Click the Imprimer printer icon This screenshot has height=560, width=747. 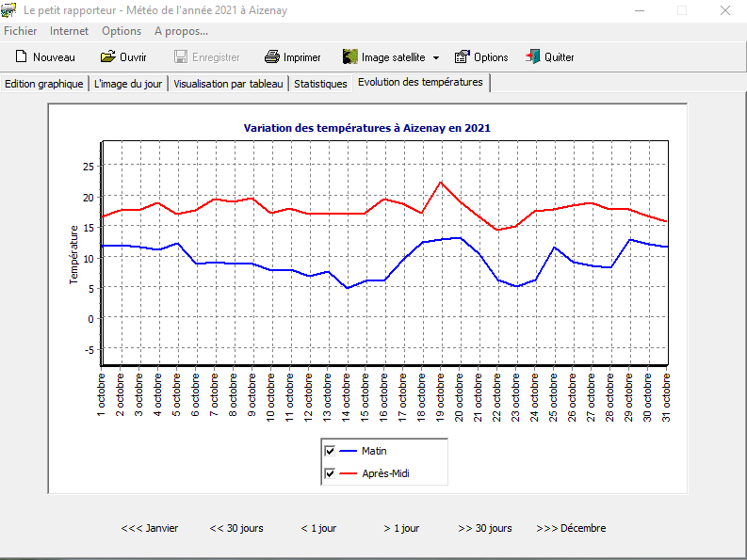click(272, 57)
